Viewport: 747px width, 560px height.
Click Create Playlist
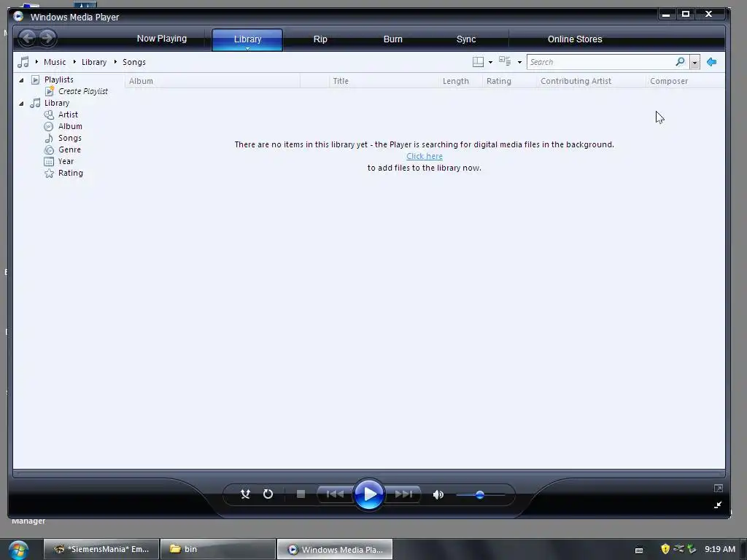point(83,91)
